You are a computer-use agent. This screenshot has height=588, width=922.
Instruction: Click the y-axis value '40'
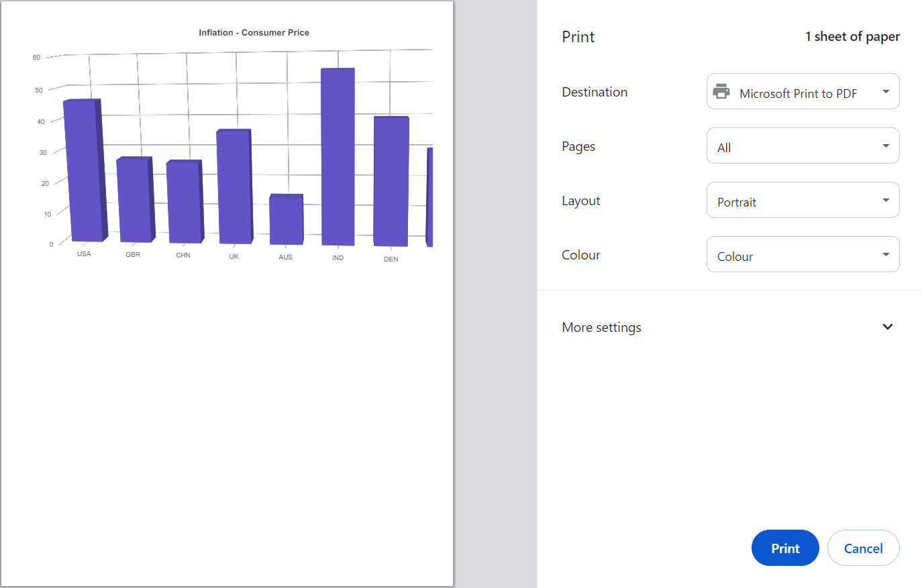pos(41,121)
